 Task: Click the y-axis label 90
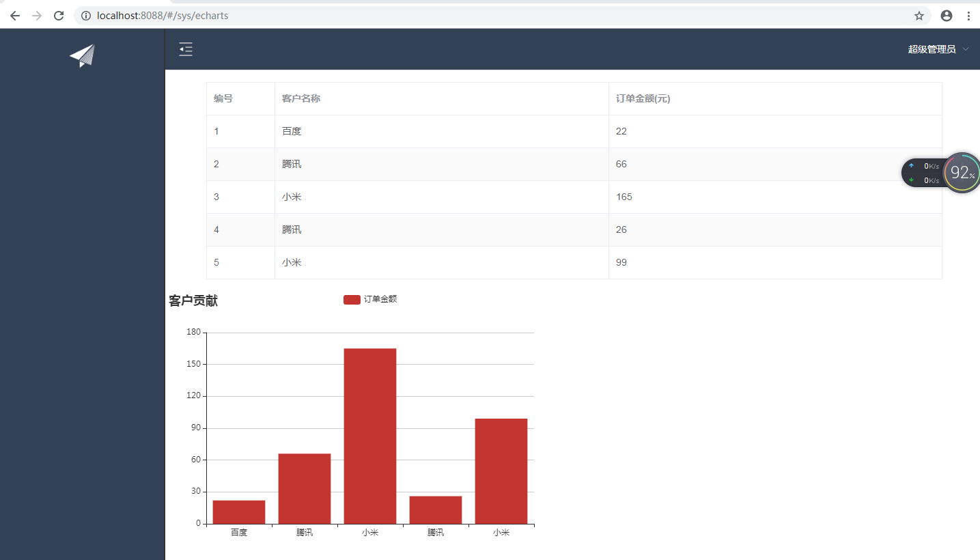pos(196,428)
